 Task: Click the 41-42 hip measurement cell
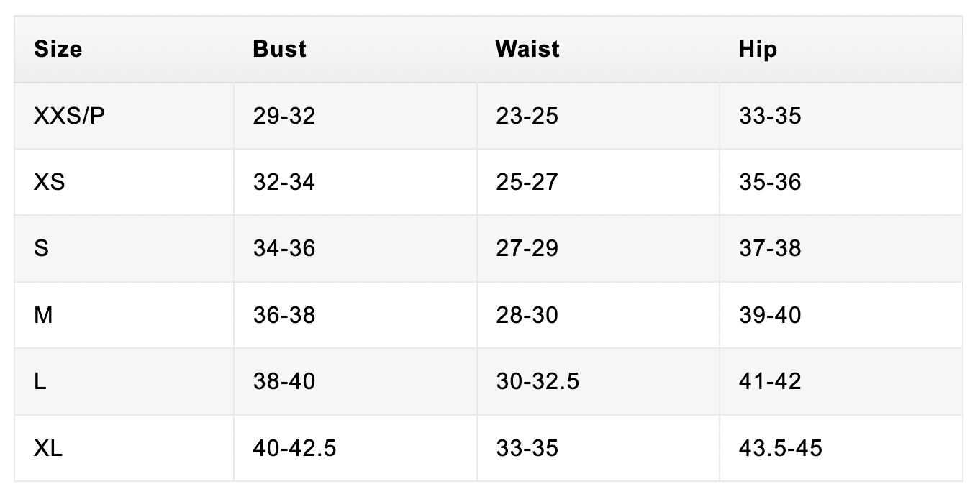[x=770, y=381]
